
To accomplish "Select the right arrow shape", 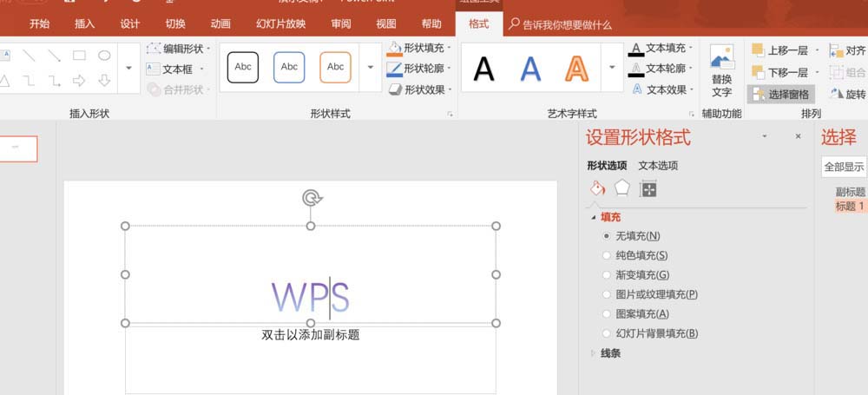I will [79, 81].
